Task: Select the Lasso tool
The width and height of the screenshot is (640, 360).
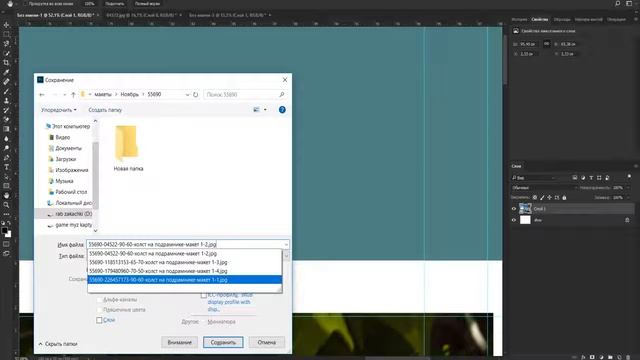Action: 6,44
